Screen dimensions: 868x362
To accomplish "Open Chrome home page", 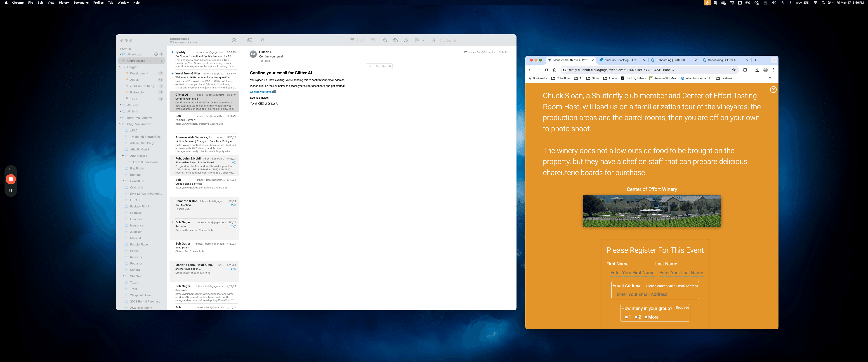I will pyautogui.click(x=555, y=70).
